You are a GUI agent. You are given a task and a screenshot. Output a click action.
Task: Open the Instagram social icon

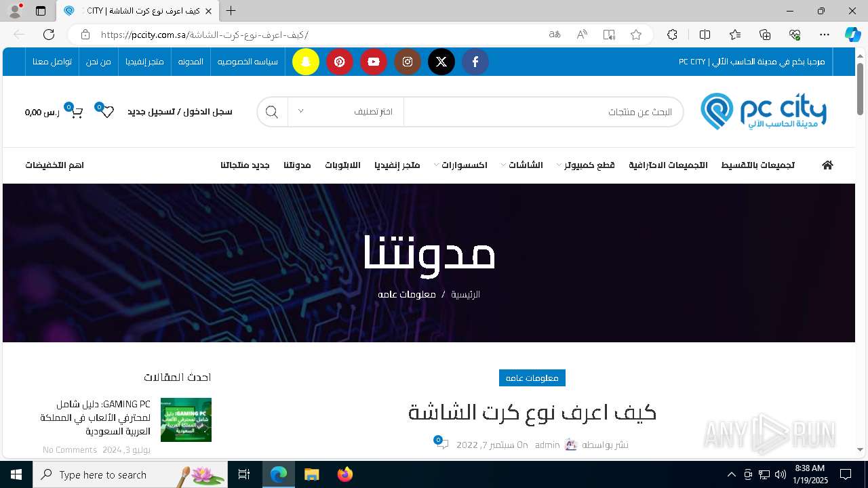(x=408, y=62)
